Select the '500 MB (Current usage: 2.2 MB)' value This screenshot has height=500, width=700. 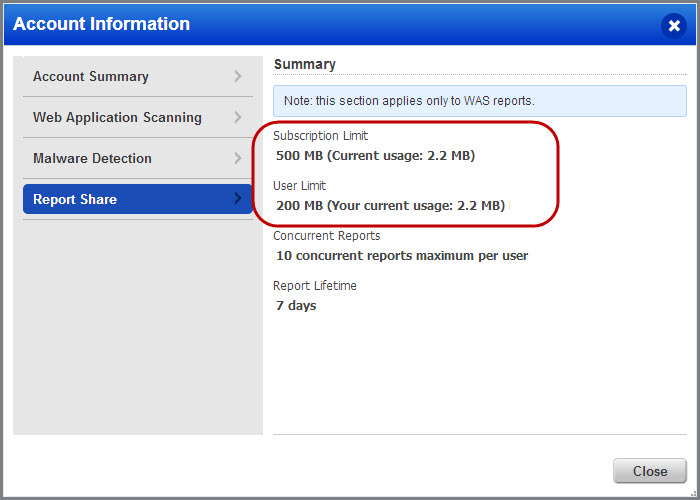(x=375, y=156)
